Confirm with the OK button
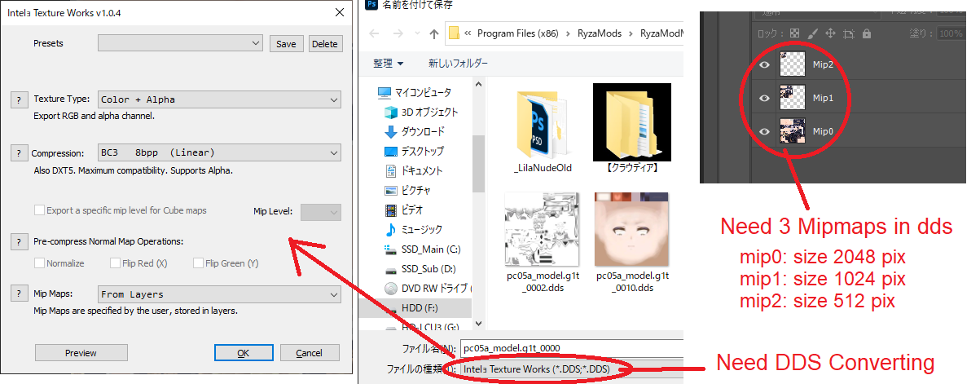 tap(243, 353)
